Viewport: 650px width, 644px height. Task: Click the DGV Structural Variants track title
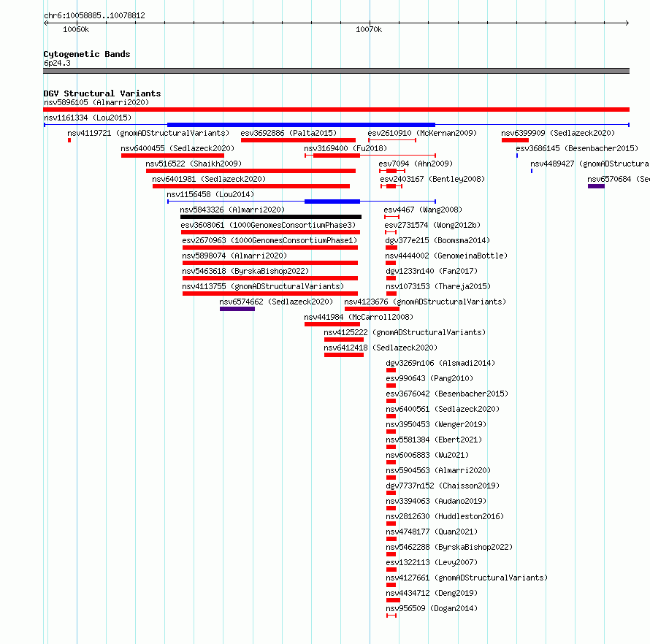point(102,93)
